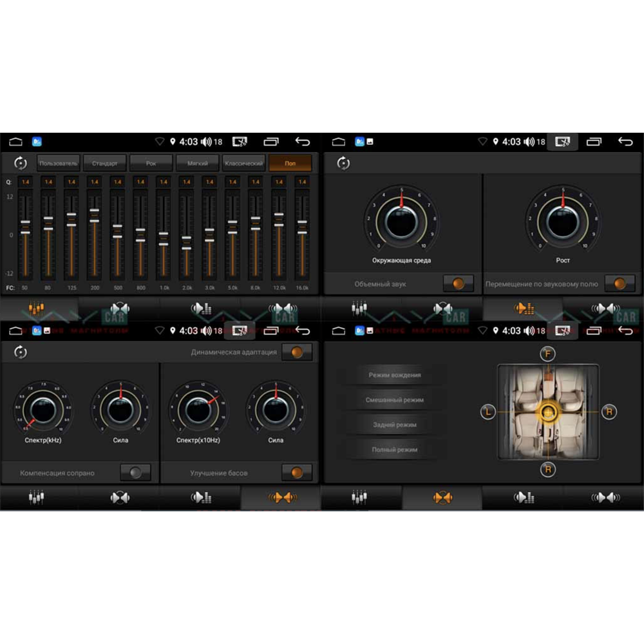Tap the glowing center crosshair on the car seats
644x644 pixels.
click(548, 412)
